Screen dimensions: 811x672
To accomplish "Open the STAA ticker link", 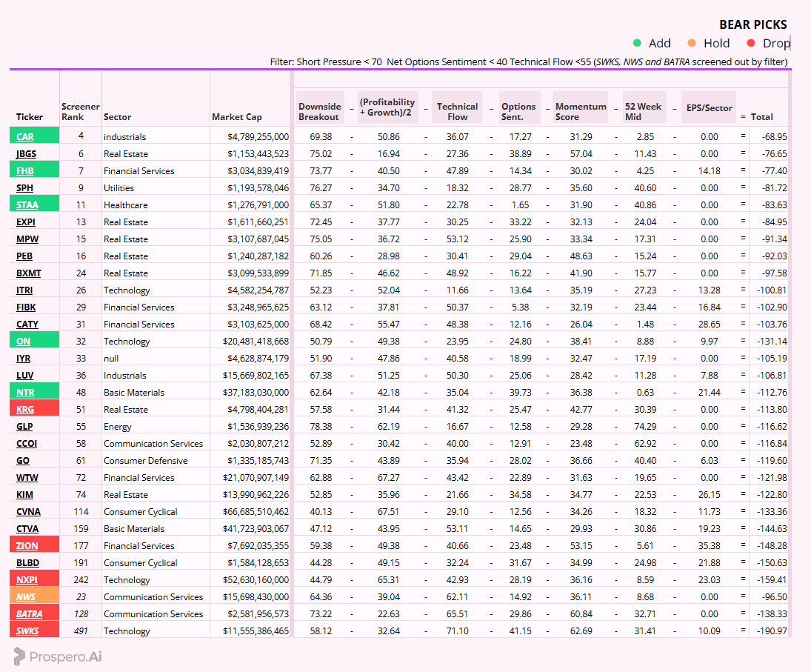I will pyautogui.click(x=27, y=204).
